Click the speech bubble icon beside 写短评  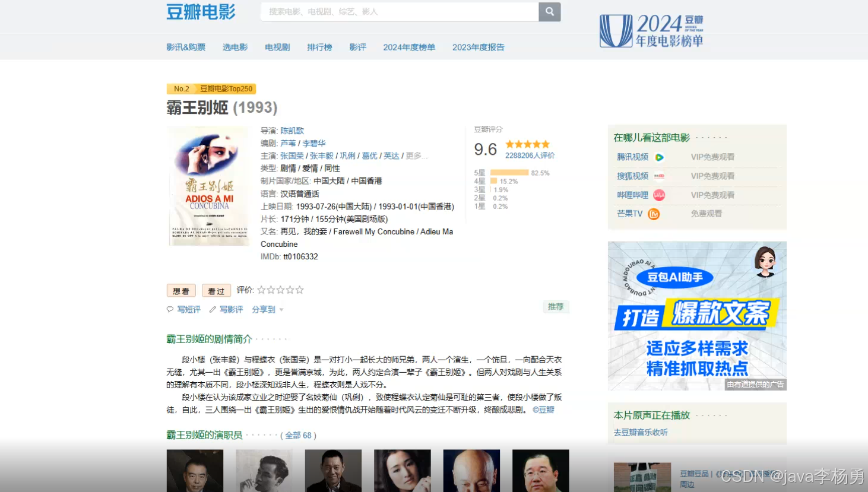tap(170, 309)
